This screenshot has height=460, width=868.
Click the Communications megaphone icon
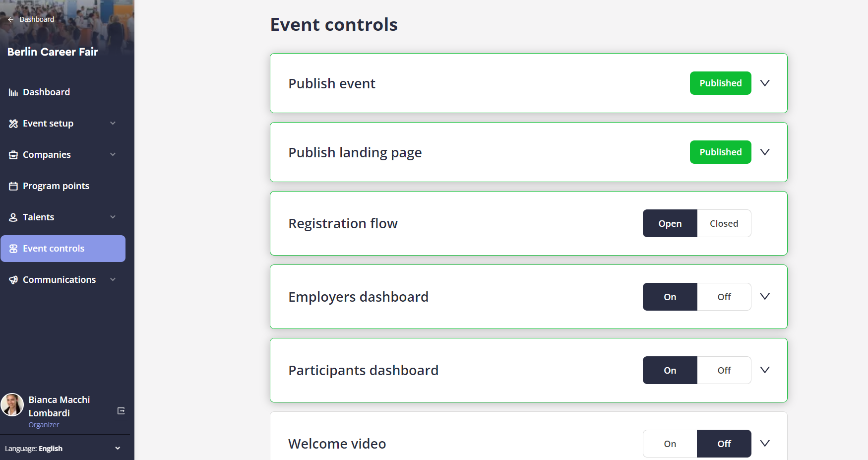13,280
